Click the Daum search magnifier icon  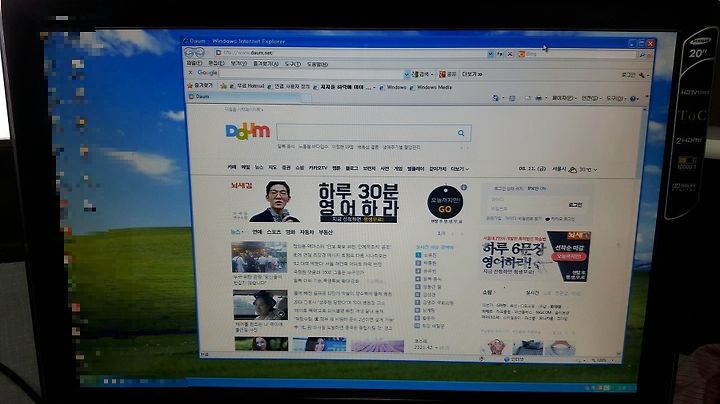pyautogui.click(x=461, y=133)
